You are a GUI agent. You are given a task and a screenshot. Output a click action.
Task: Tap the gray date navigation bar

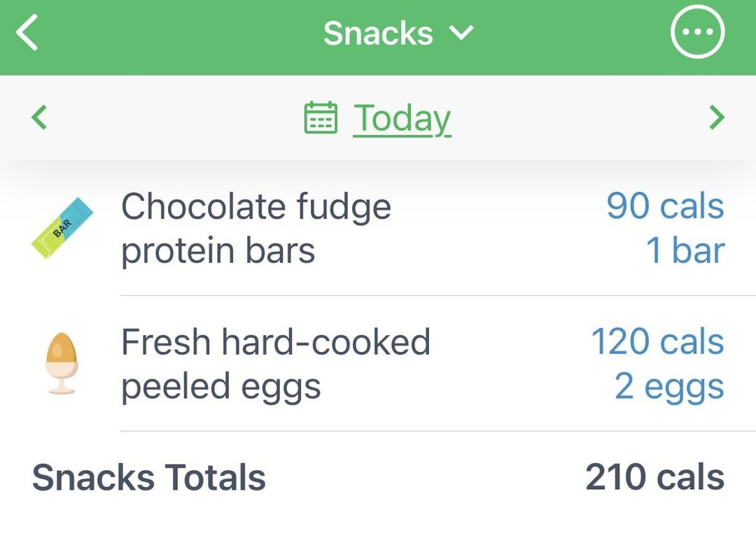pos(378,118)
